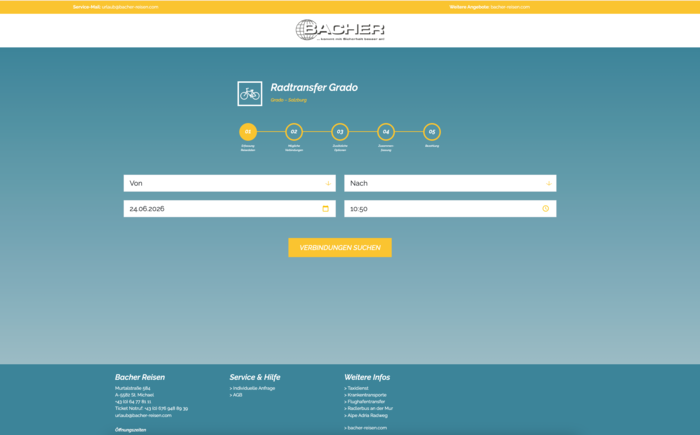The height and width of the screenshot is (435, 700).
Task: Open the Krankentransporte footer link
Action: click(x=367, y=395)
